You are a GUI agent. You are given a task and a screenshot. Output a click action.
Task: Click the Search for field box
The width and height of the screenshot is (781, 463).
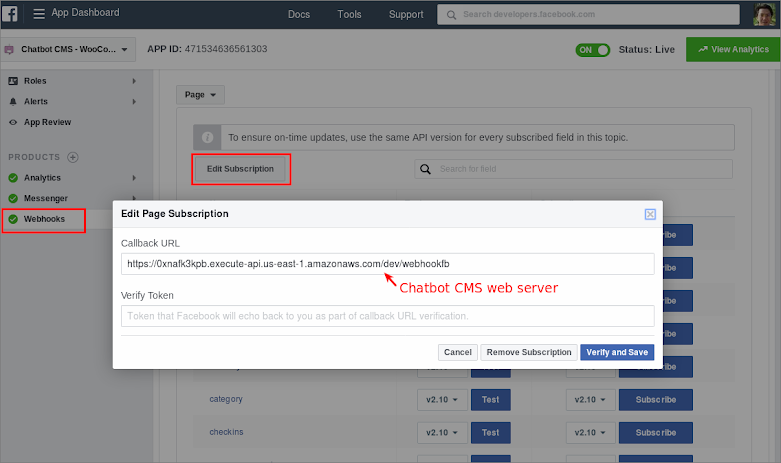coord(573,169)
